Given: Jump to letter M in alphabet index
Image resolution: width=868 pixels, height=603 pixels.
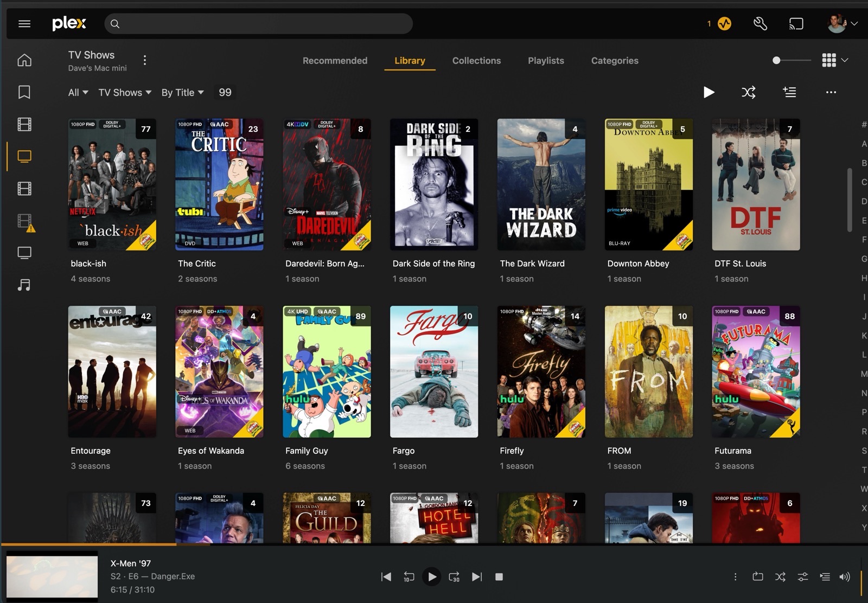Looking at the screenshot, I should [864, 374].
